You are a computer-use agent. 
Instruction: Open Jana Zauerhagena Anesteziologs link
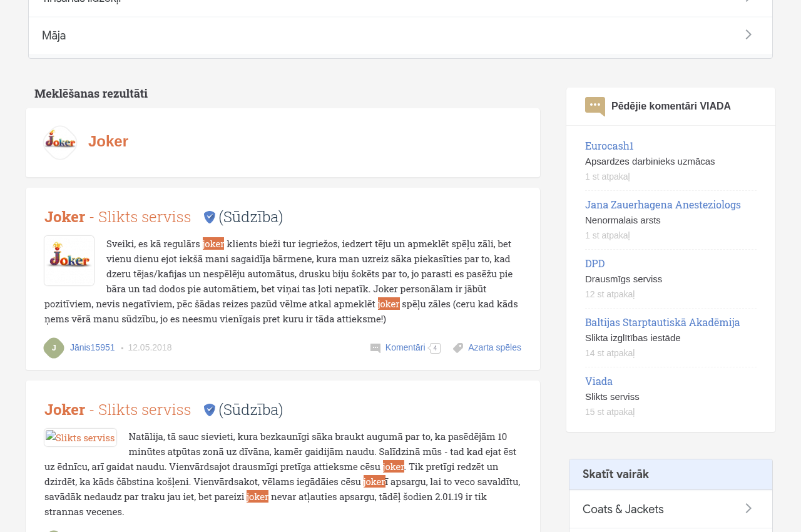(x=663, y=205)
